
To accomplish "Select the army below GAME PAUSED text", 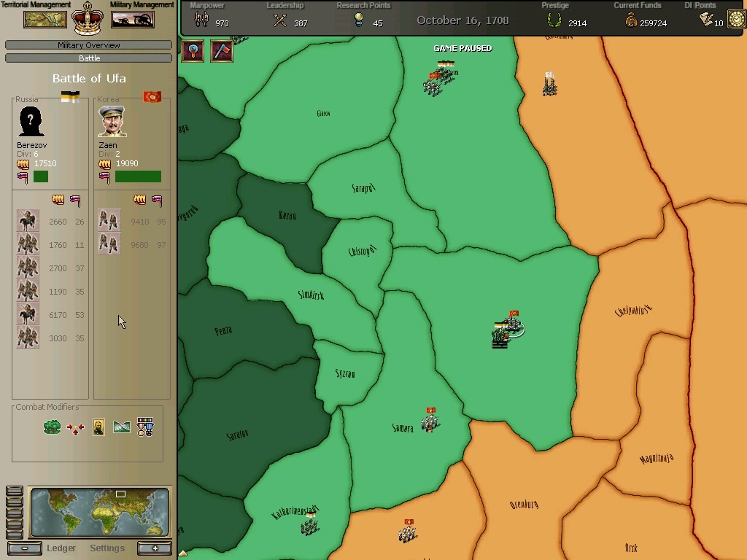I will coord(441,78).
